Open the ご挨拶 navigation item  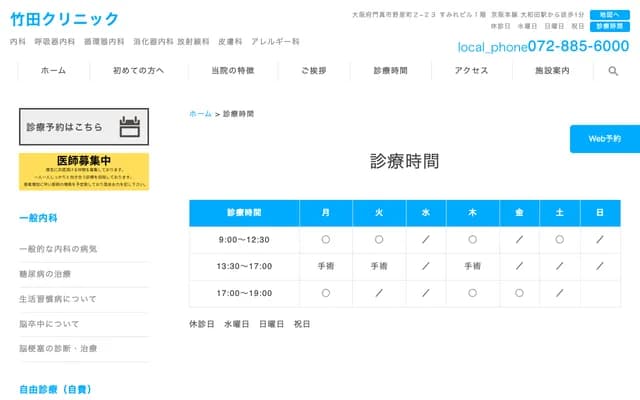pyautogui.click(x=313, y=71)
